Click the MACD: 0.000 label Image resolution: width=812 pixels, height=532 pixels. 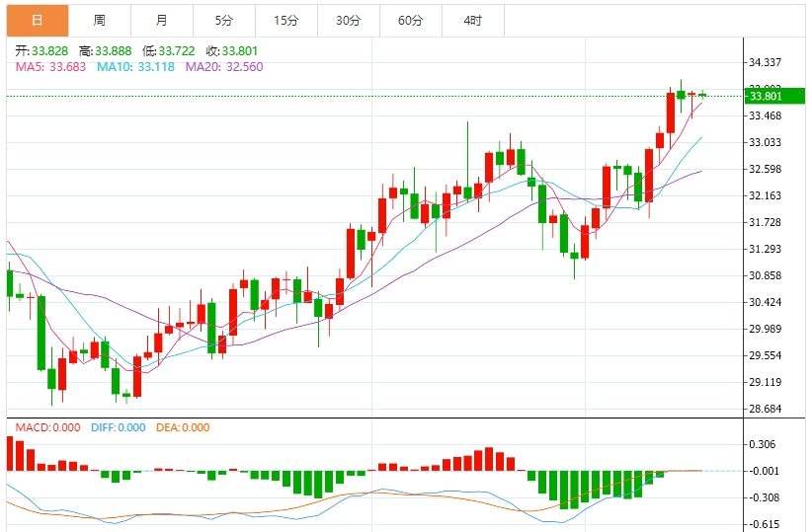click(x=47, y=427)
